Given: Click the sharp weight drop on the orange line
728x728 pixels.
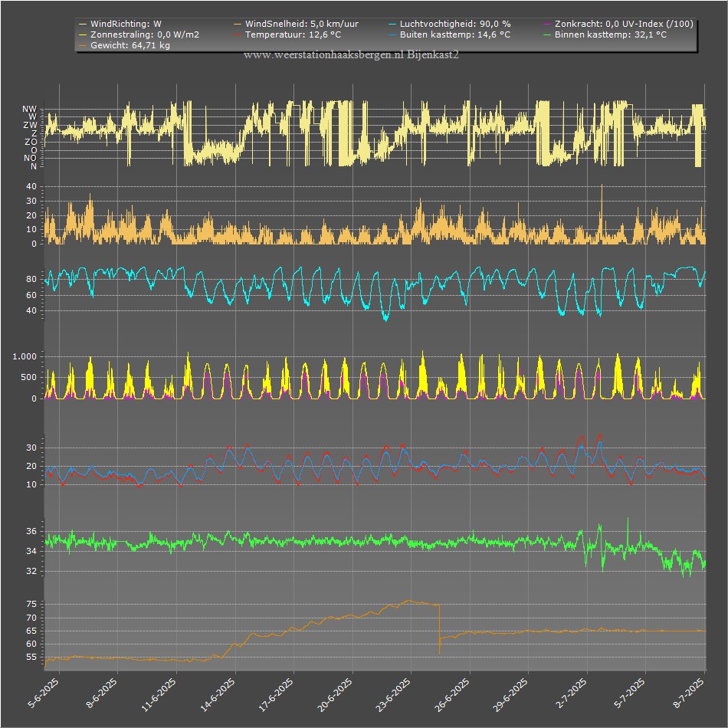Looking at the screenshot, I should (439, 629).
